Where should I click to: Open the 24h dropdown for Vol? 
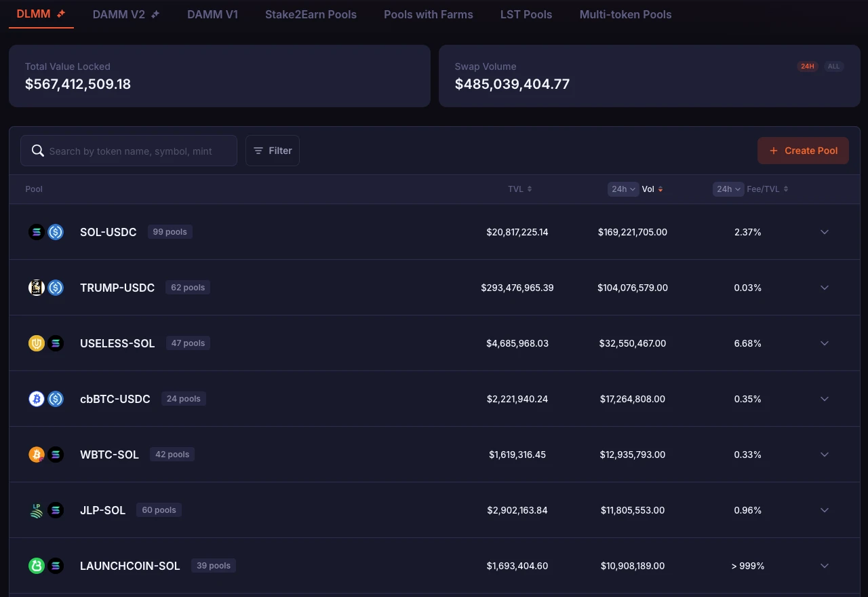[623, 189]
